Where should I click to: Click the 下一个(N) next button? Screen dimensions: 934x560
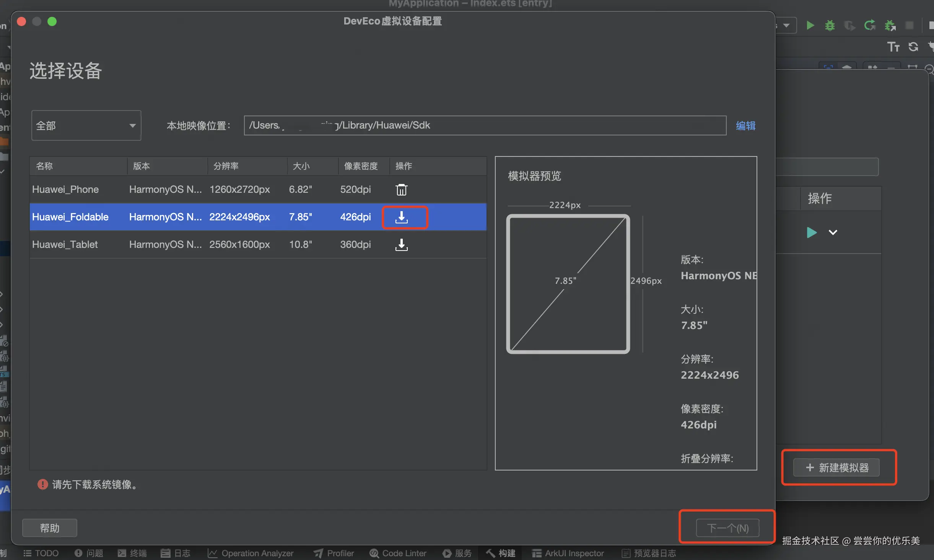(727, 528)
